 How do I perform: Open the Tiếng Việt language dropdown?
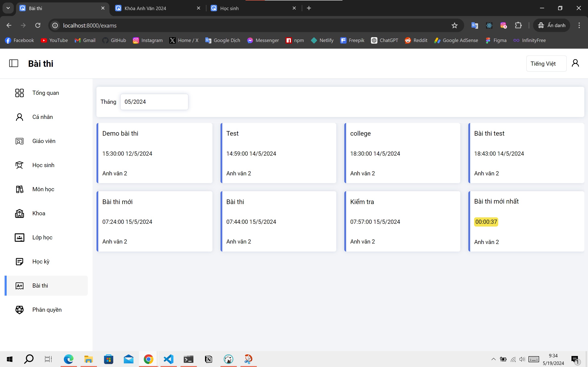pos(546,64)
